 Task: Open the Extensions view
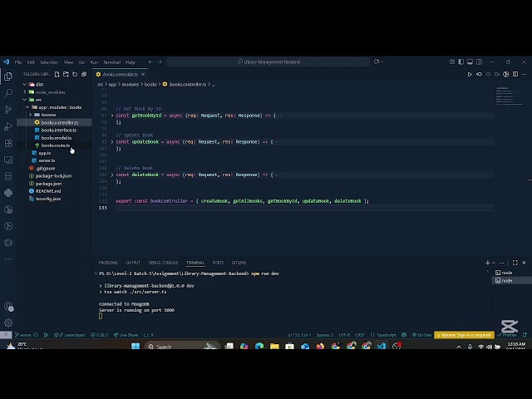pos(8,143)
